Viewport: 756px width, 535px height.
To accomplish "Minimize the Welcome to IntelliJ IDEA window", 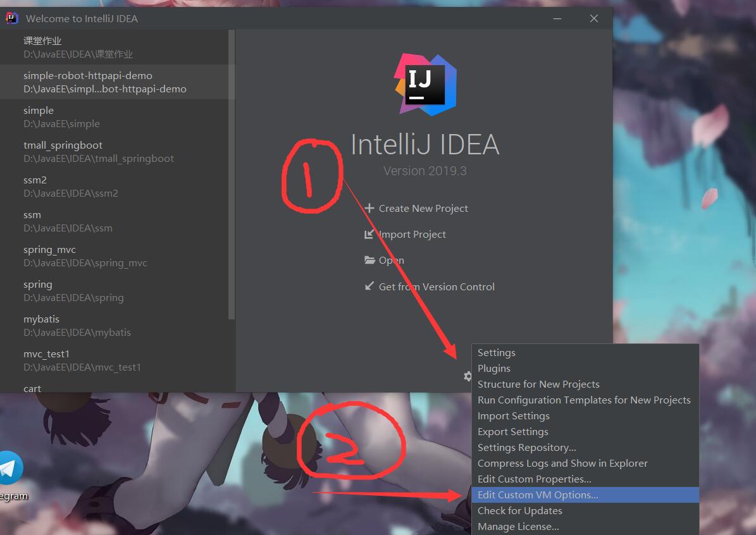I will [x=557, y=18].
